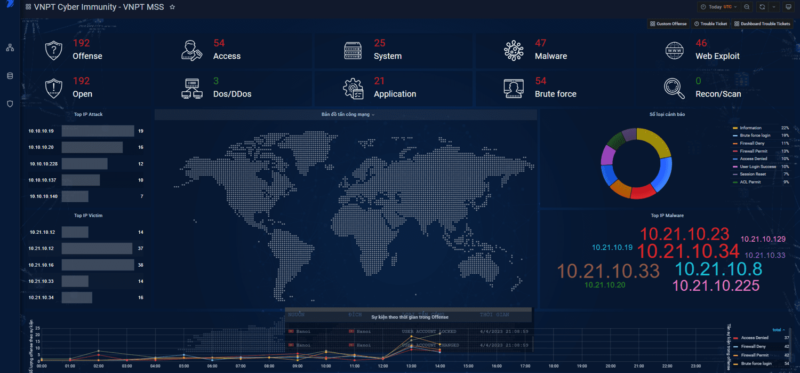Open the Recon/Scan magnifier icon
800x373 pixels.
(x=674, y=88)
